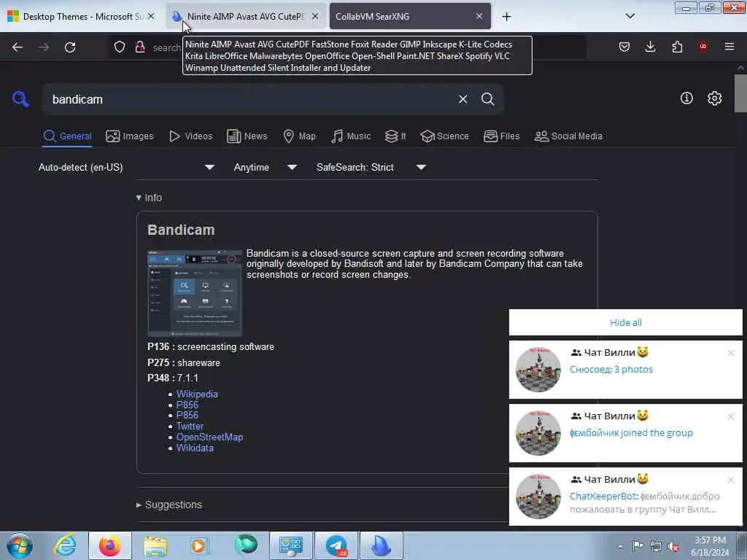Select the Files search category
747x560 pixels.
(501, 136)
